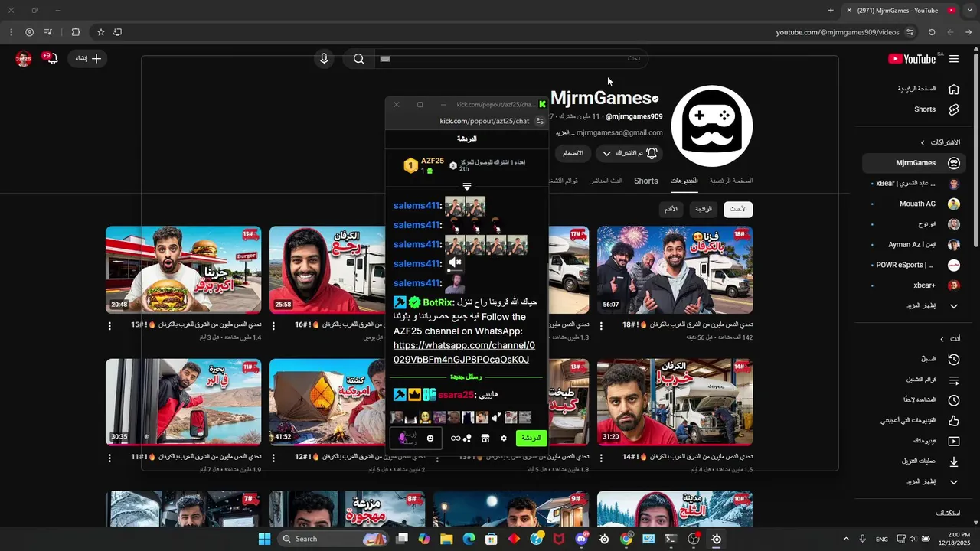Open emoji picker in Kick chat

point(430,439)
